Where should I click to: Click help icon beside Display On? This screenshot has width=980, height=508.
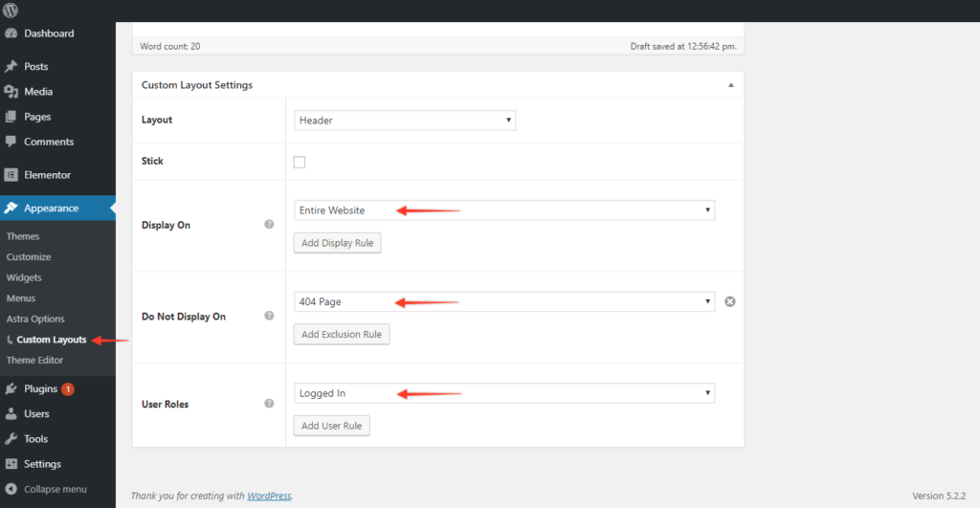[269, 224]
